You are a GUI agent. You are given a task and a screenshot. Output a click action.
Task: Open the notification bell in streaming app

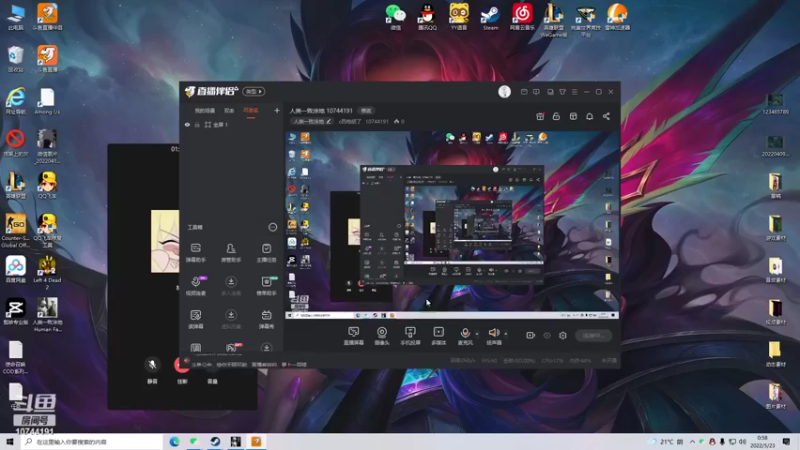pos(589,116)
